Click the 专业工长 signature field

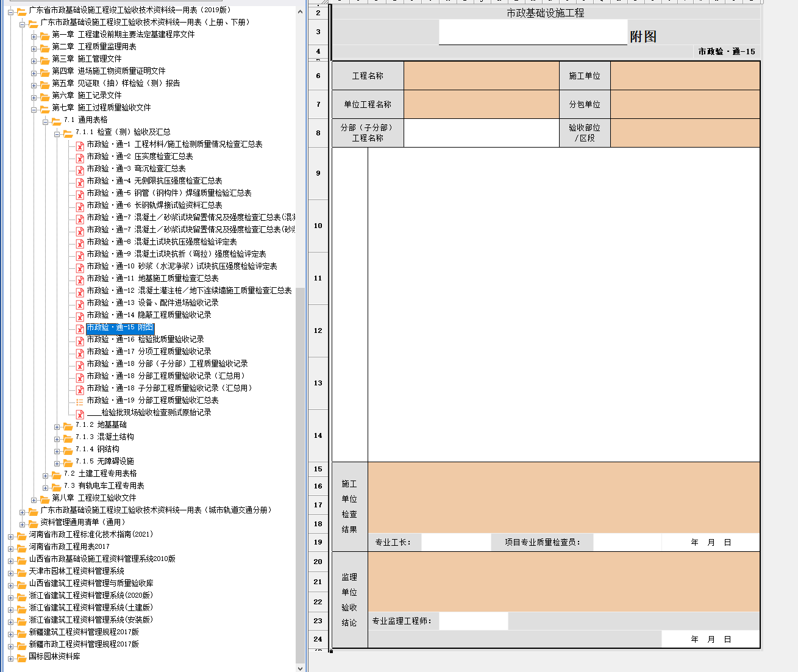[455, 542]
